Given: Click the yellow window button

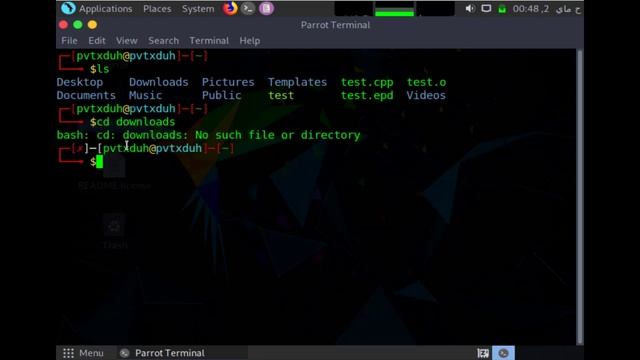Looking at the screenshot, I should click(92, 25).
